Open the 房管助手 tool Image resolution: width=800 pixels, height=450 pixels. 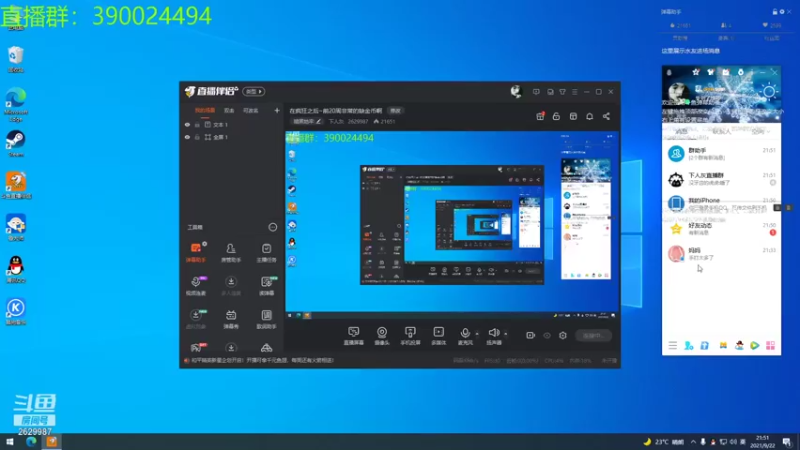(231, 252)
